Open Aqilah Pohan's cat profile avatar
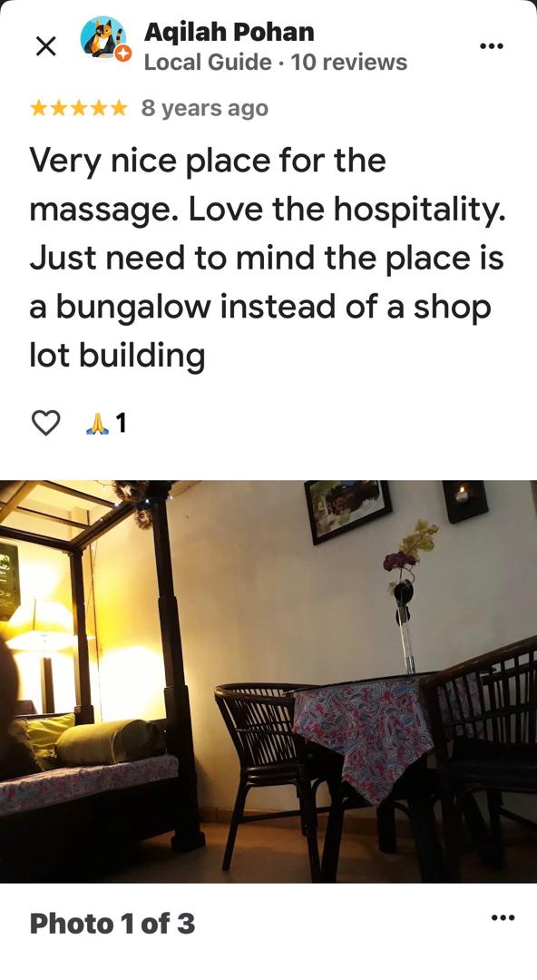This screenshot has width=537, height=980. pos(103,39)
